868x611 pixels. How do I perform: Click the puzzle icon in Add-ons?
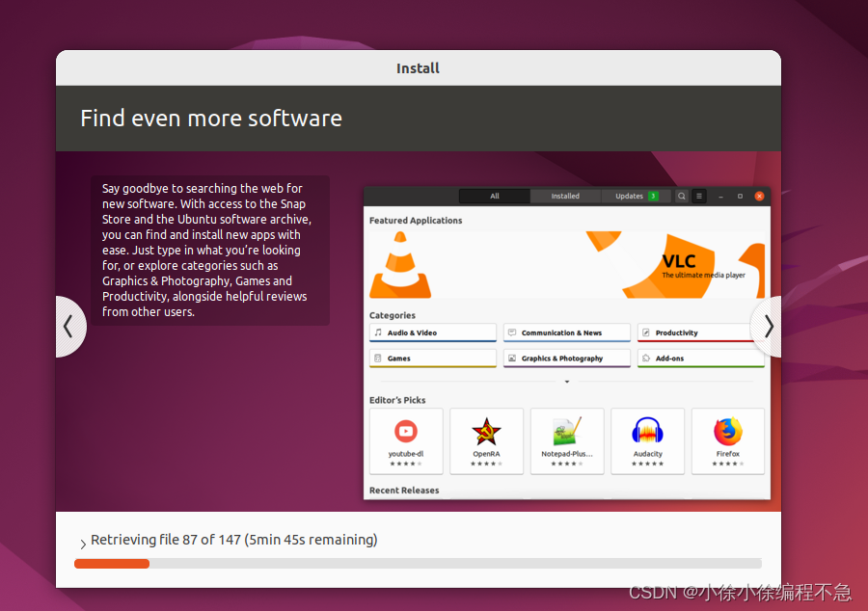646,358
